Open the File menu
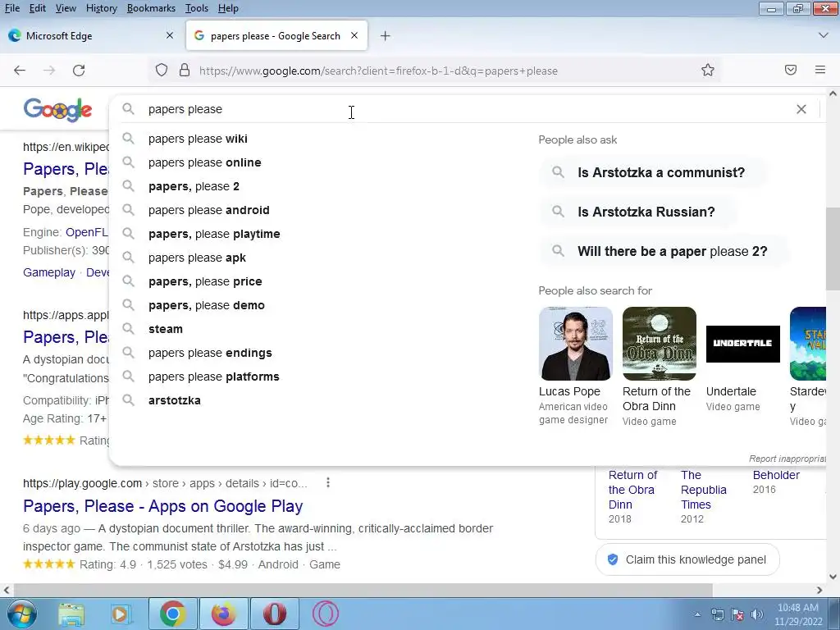Screen dimensions: 840x630 click(x=11, y=8)
